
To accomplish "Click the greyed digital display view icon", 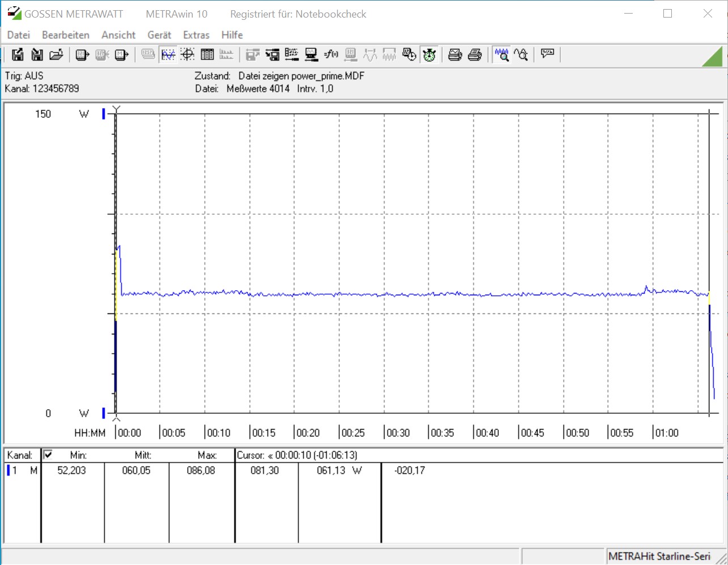I will pos(148,54).
